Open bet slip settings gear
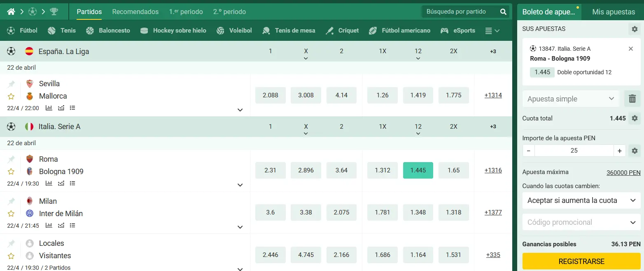The width and height of the screenshot is (644, 271). pos(635,28)
